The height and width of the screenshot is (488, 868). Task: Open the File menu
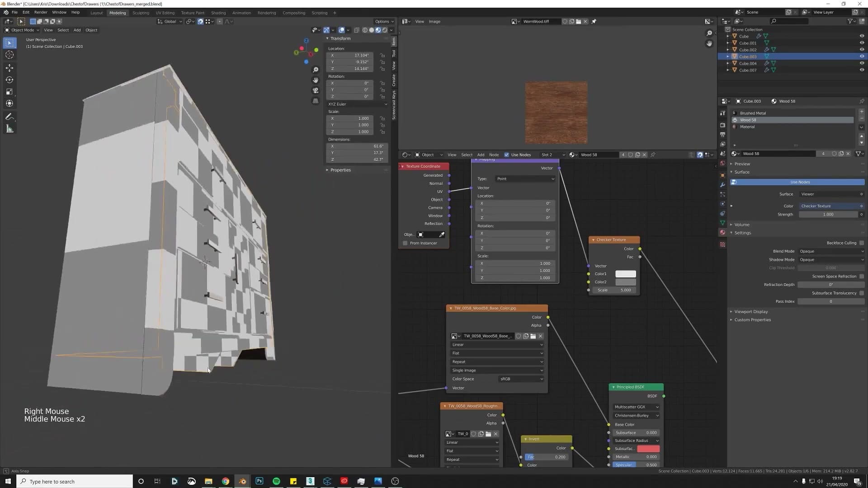14,12
